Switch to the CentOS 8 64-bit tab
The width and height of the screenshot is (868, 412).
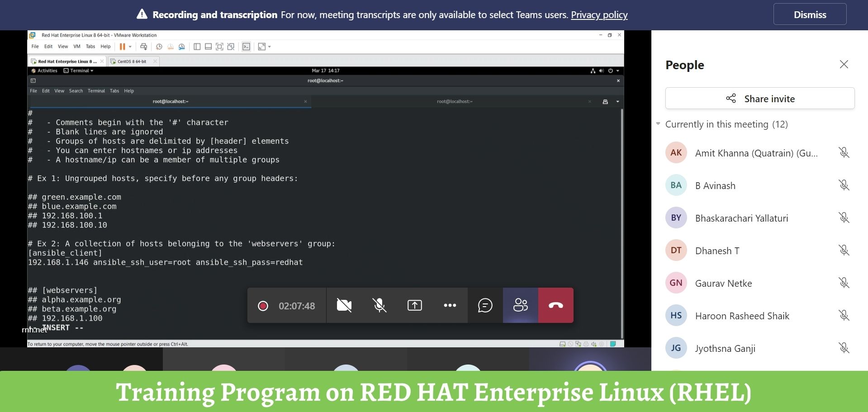coord(132,61)
